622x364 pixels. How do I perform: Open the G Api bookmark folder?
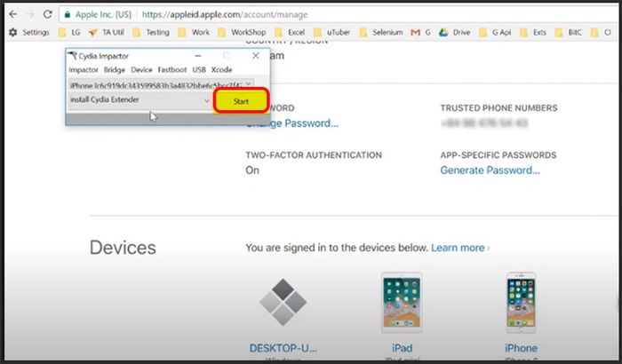[x=495, y=32]
